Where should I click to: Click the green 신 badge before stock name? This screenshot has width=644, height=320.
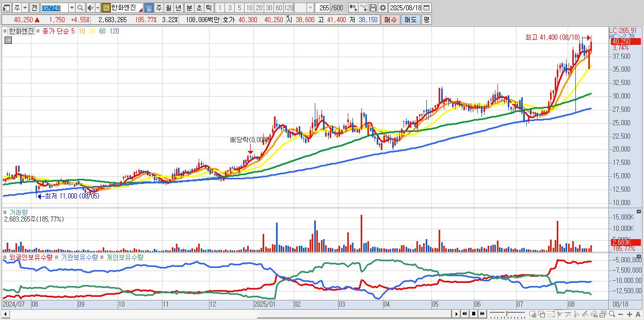[106, 8]
